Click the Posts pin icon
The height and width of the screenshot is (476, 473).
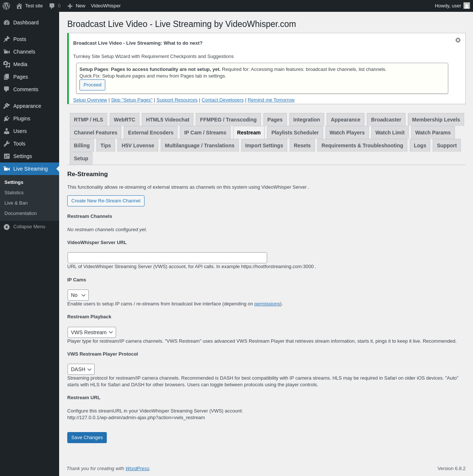coord(7,39)
